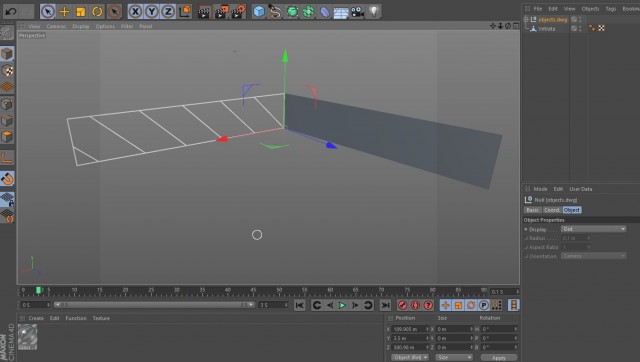The image size is (640, 362).
Task: Add a Cube primitive object
Action: click(x=259, y=11)
